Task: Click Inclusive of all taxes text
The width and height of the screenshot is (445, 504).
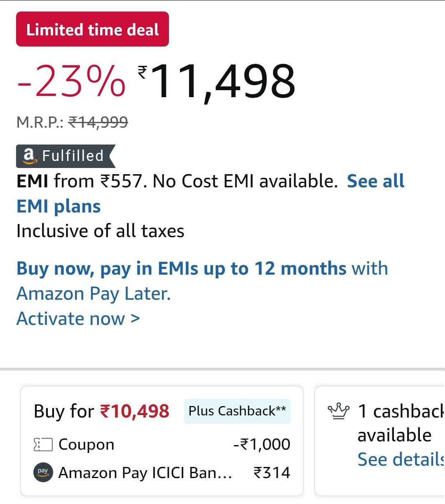Action: (x=101, y=231)
